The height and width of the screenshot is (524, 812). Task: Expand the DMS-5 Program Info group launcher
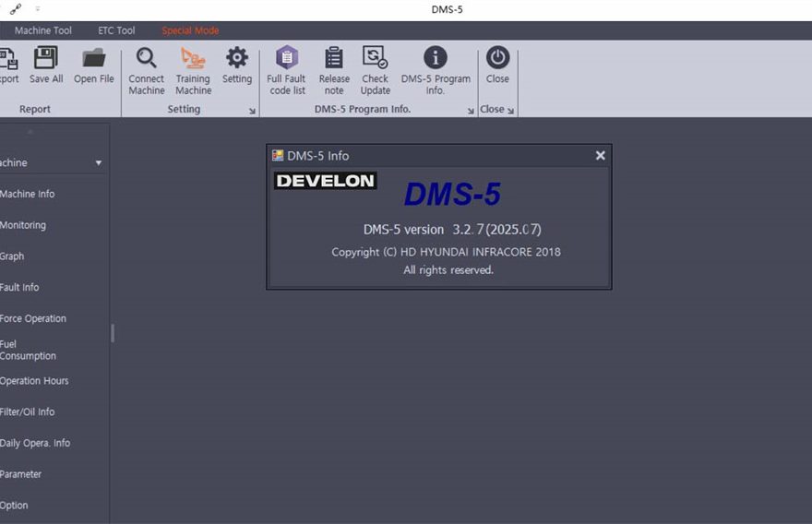click(x=471, y=111)
